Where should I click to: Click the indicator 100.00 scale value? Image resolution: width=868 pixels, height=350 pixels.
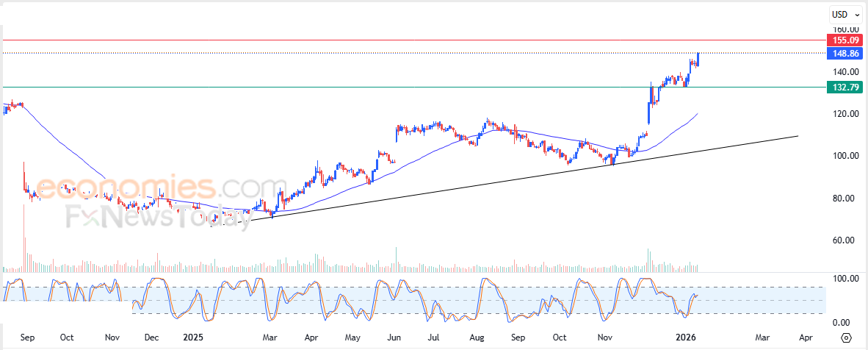(x=845, y=279)
